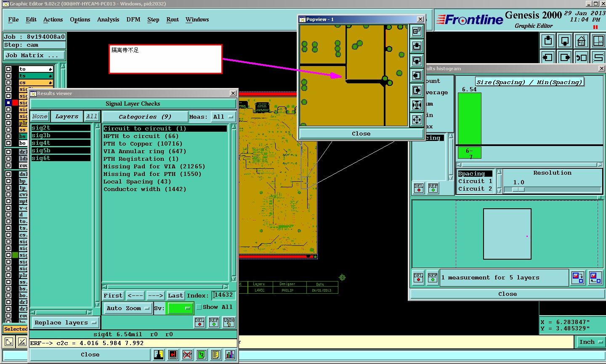Open the Sv green severity dropdown

(x=180, y=308)
